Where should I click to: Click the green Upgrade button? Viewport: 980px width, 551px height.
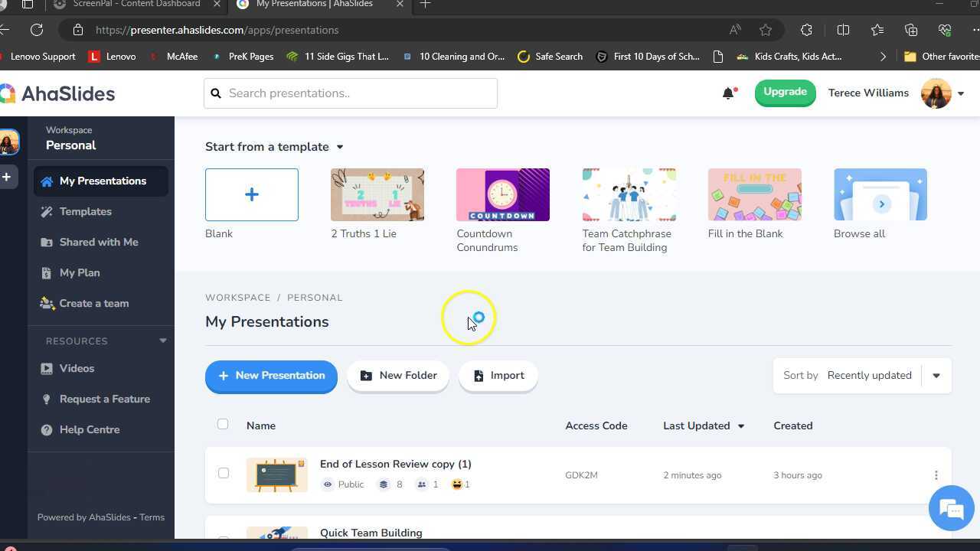785,93
